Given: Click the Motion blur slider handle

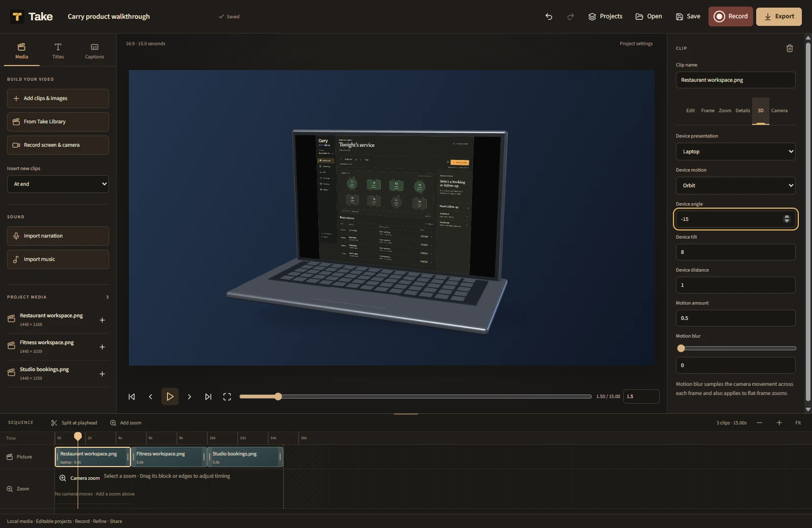Looking at the screenshot, I should (x=681, y=348).
